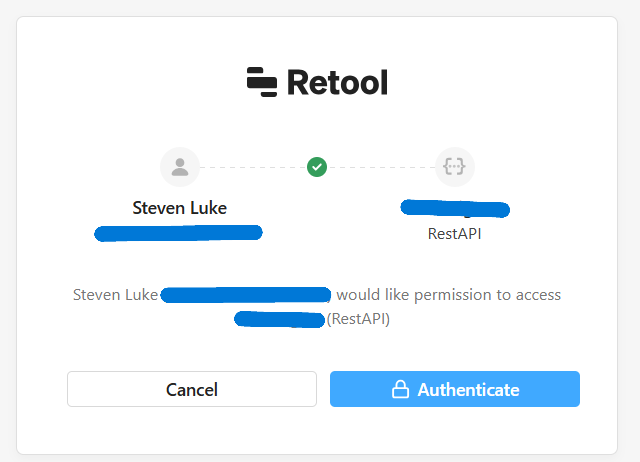The height and width of the screenshot is (462, 640).
Task: Click the Retool wordmark text
Action: pos(337,82)
